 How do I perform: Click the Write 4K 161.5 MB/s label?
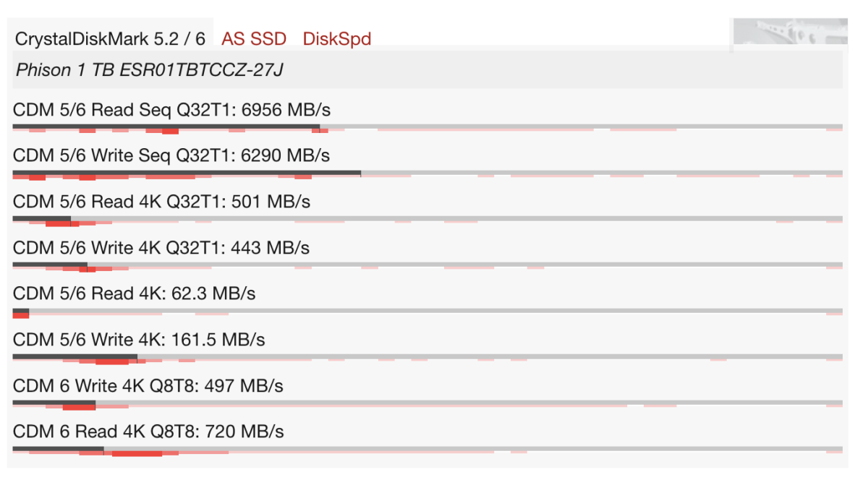click(x=139, y=340)
